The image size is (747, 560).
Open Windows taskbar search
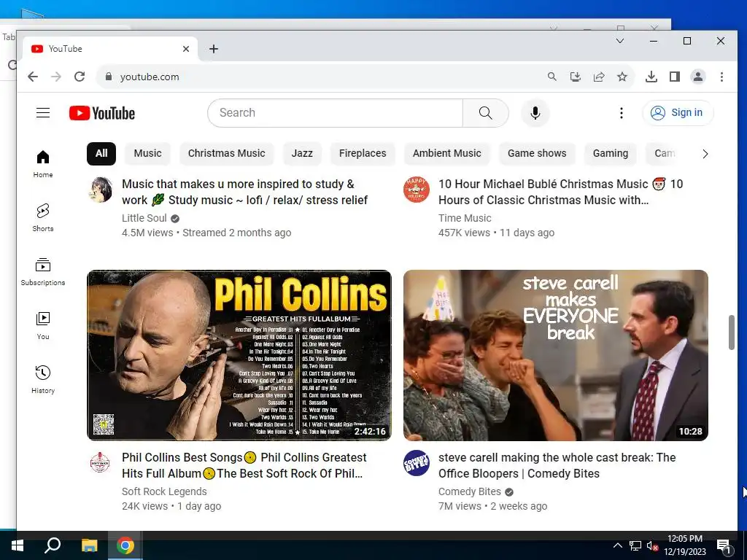(53, 545)
